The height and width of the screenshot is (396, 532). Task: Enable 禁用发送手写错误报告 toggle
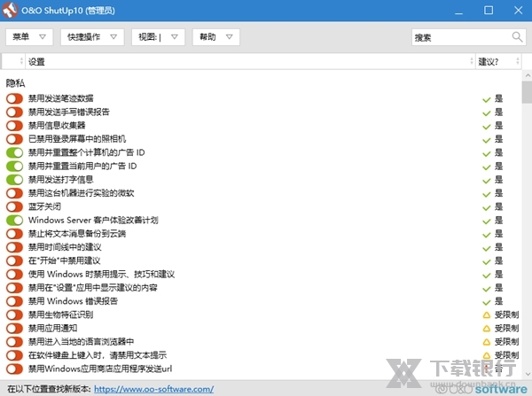point(14,112)
